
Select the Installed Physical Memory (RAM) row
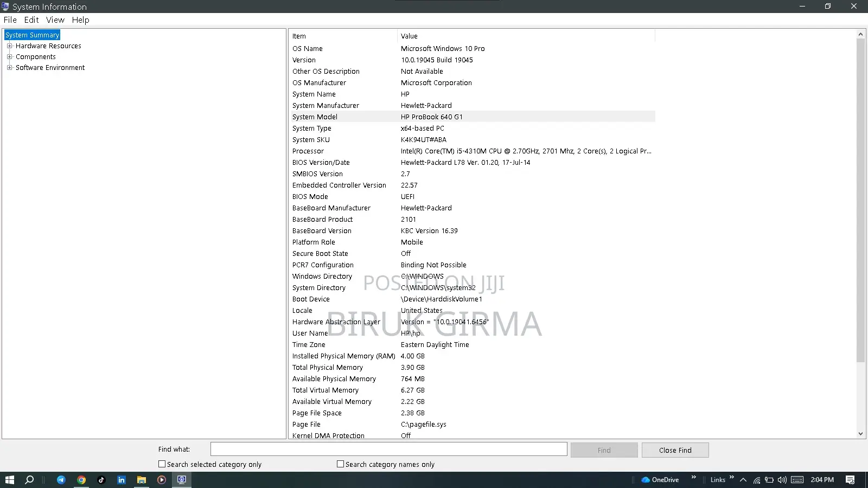(x=472, y=356)
